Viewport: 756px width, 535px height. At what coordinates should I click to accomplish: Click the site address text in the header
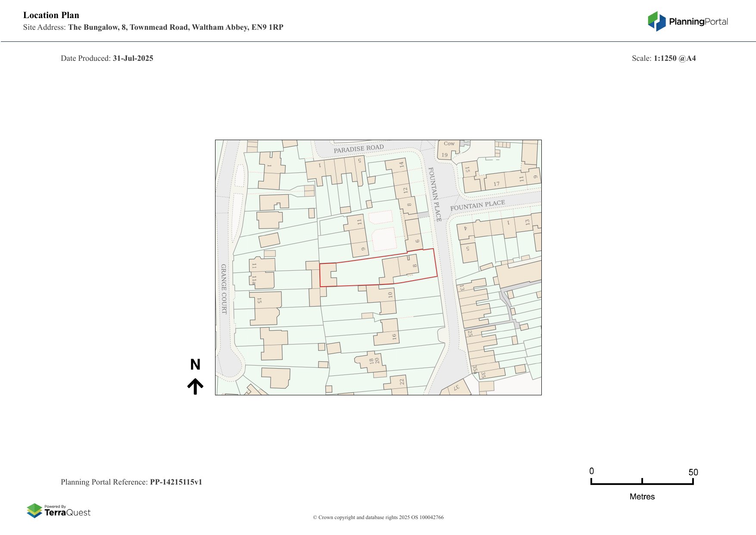coord(175,27)
